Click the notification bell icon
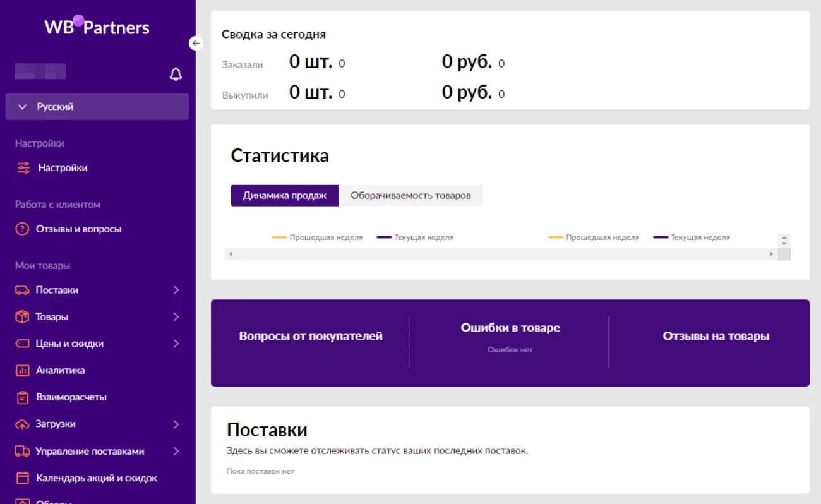Viewport: 821px width, 504px height. click(x=176, y=75)
